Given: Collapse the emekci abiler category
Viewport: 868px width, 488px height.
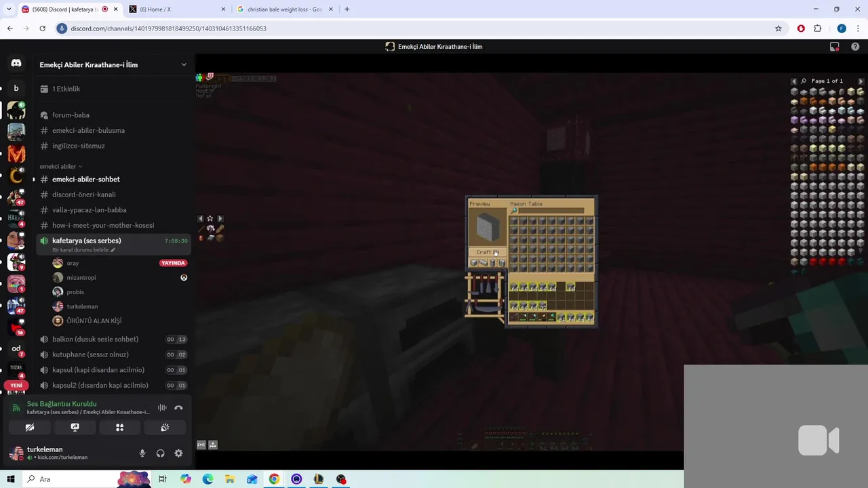Looking at the screenshot, I should 60,167.
